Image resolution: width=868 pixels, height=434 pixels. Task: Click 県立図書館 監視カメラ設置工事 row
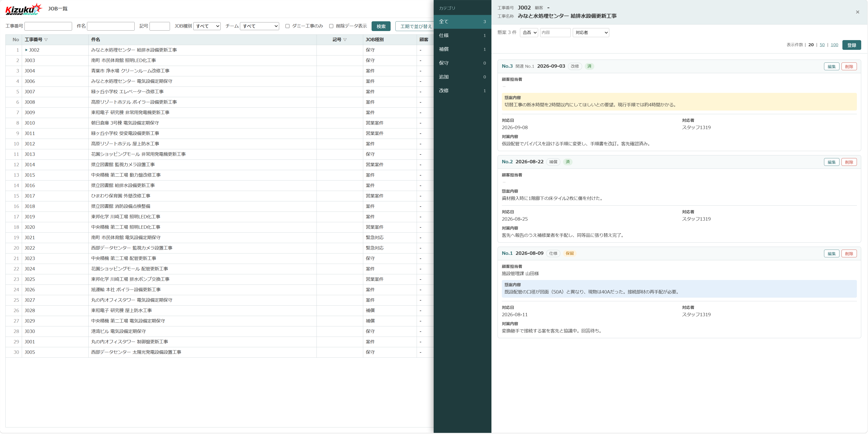pyautogui.click(x=219, y=165)
